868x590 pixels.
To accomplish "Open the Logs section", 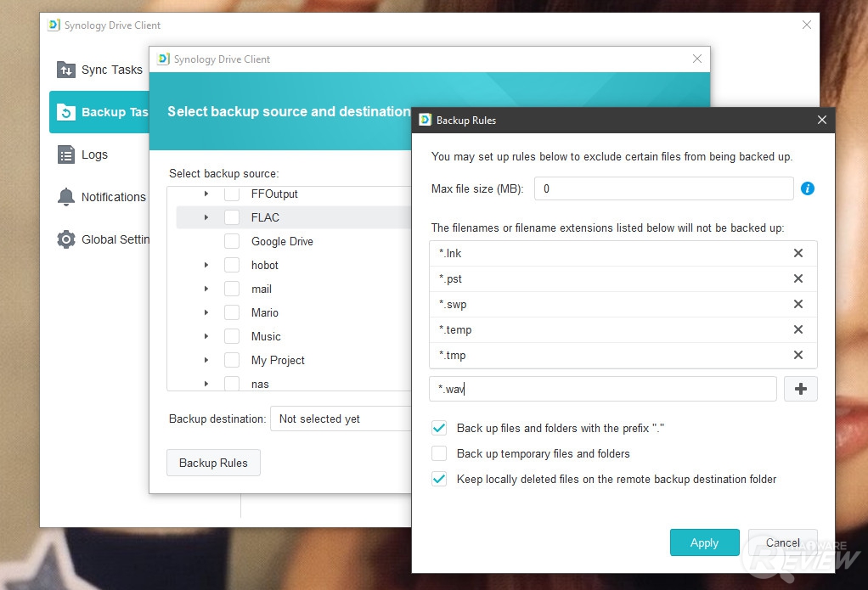I will pyautogui.click(x=99, y=155).
